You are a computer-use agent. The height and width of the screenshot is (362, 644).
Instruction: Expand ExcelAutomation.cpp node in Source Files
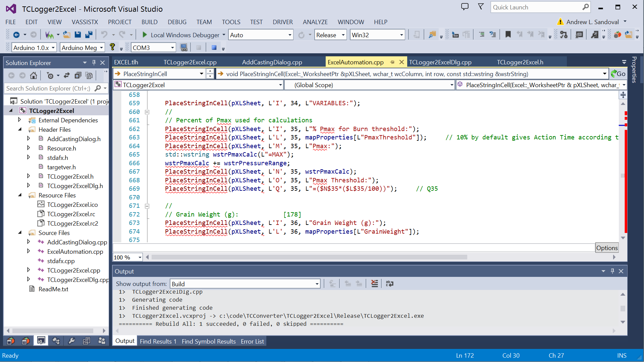coord(29,251)
